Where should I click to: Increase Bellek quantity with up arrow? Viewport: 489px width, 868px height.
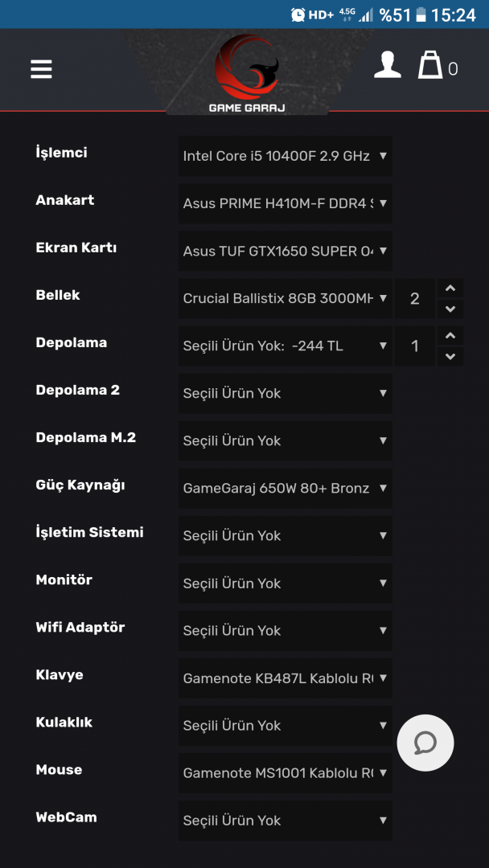click(450, 289)
